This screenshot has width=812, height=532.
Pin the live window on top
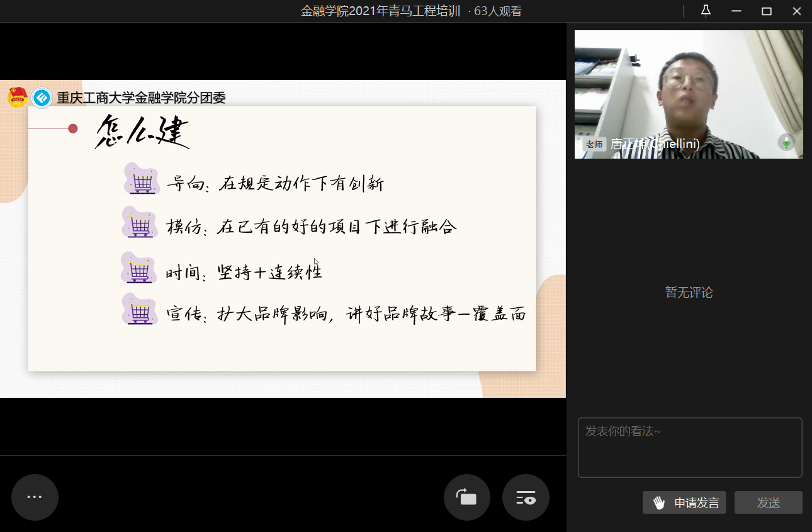click(x=706, y=11)
